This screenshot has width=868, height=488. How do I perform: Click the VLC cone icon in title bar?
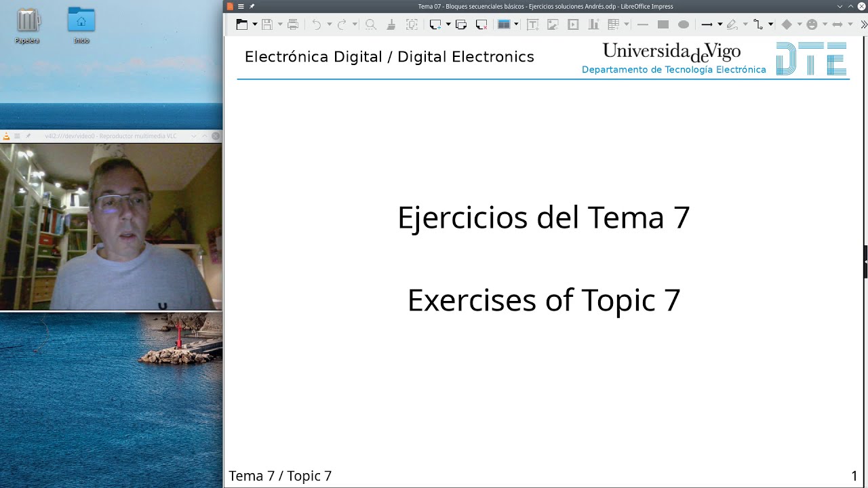click(6, 136)
